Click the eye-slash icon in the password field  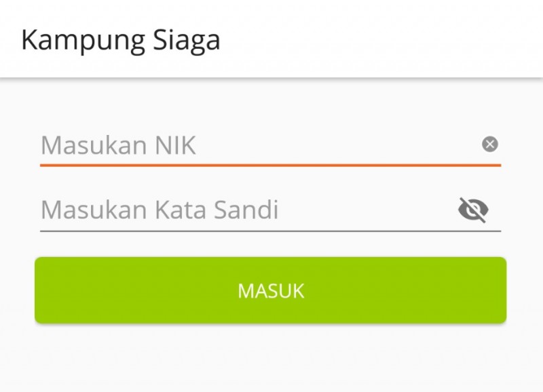pyautogui.click(x=473, y=210)
